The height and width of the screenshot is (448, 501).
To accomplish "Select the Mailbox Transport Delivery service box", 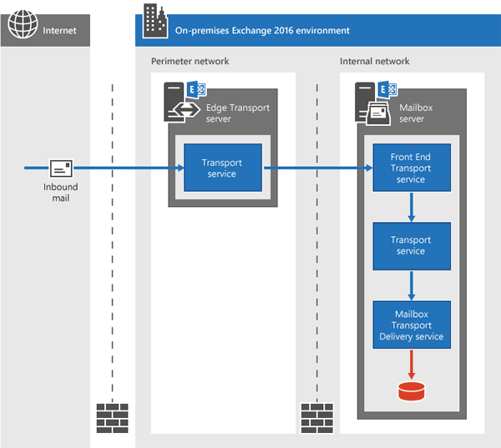I will (x=412, y=325).
